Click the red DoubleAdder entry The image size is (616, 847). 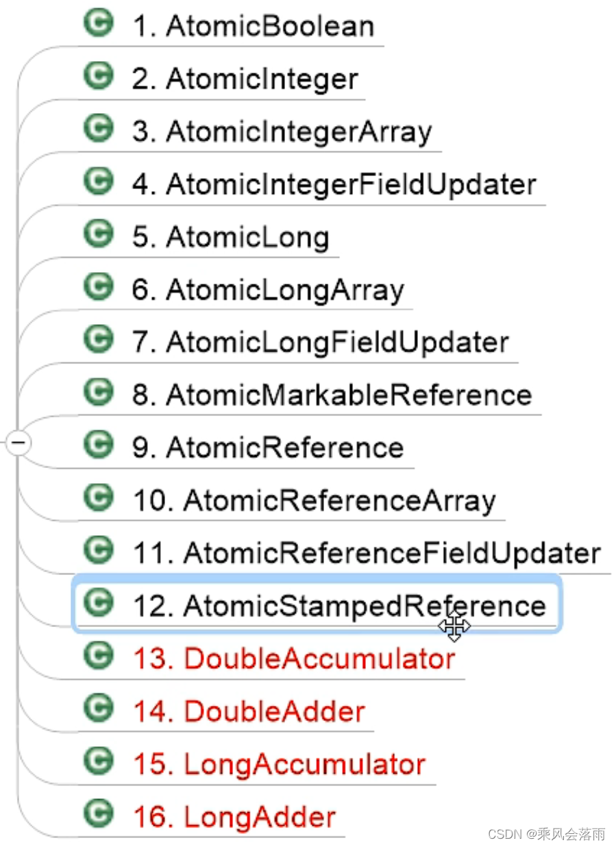(249, 711)
